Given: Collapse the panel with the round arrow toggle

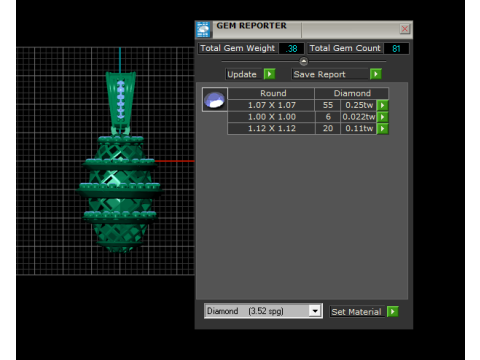Looking at the screenshot, I should (x=303, y=61).
